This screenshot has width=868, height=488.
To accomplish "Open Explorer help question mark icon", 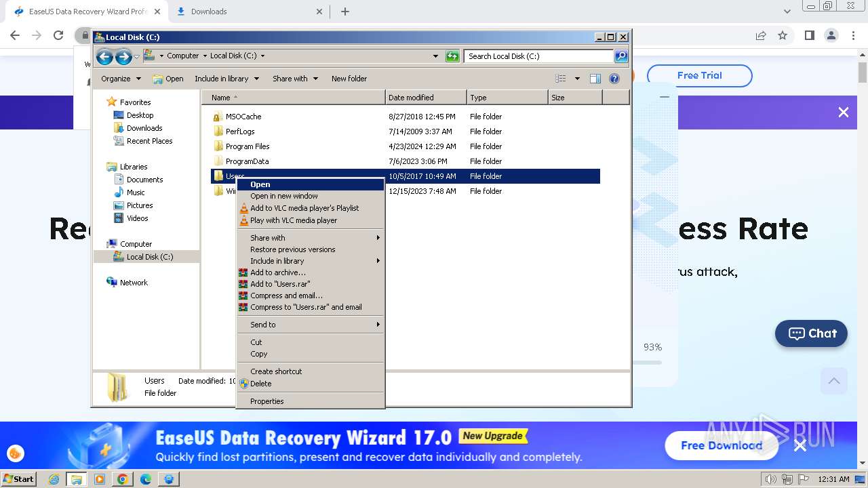I will (x=614, y=79).
